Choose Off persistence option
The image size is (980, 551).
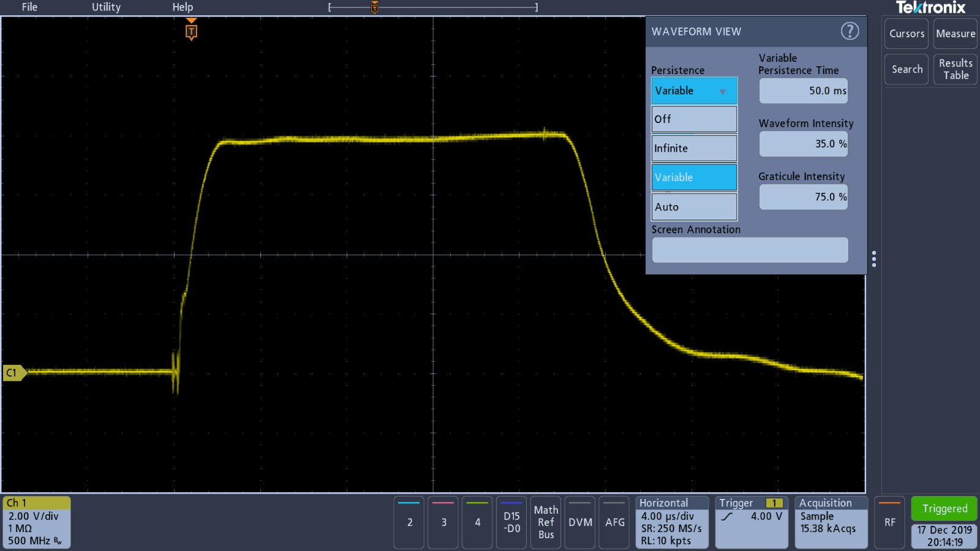tap(694, 119)
